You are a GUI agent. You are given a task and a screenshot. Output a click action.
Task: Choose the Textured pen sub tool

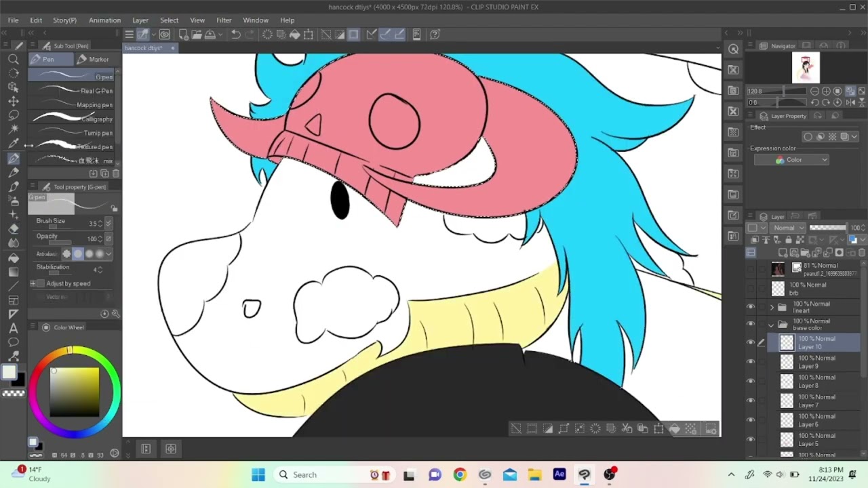tap(71, 146)
